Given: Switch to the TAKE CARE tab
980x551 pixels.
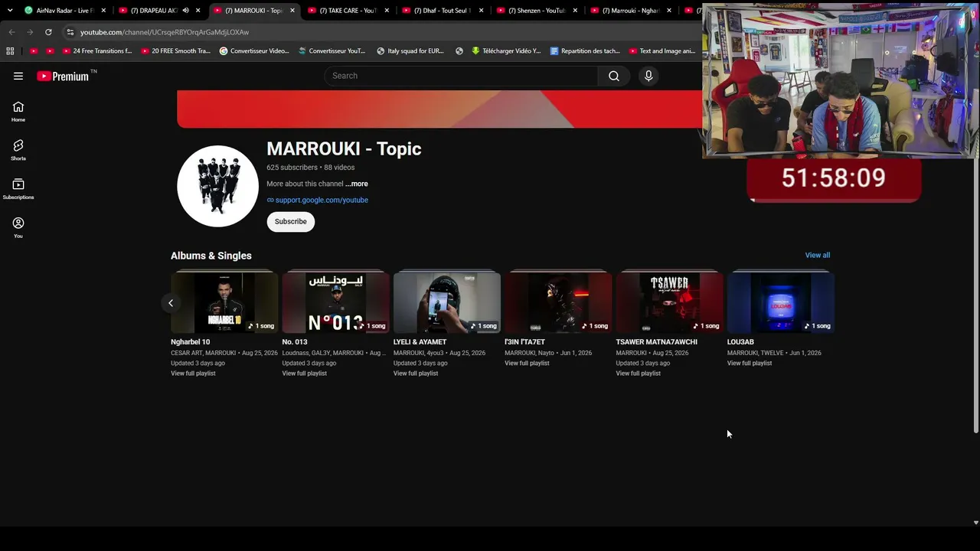Looking at the screenshot, I should (x=347, y=11).
